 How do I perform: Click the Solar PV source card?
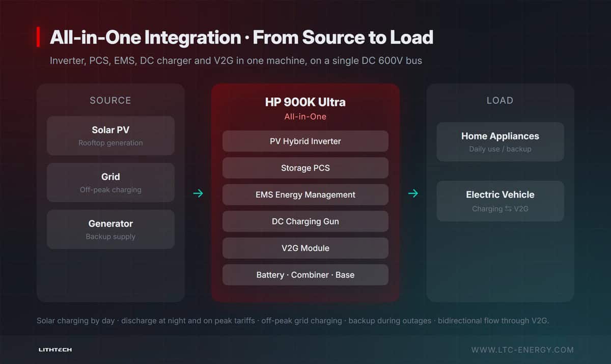(110, 136)
